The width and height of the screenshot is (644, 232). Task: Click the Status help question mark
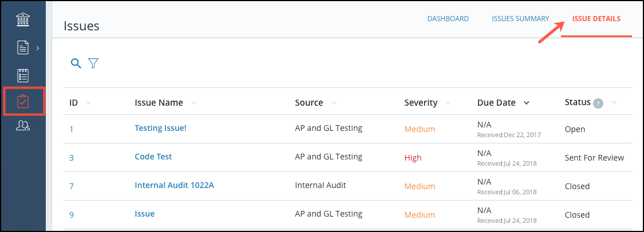click(598, 103)
